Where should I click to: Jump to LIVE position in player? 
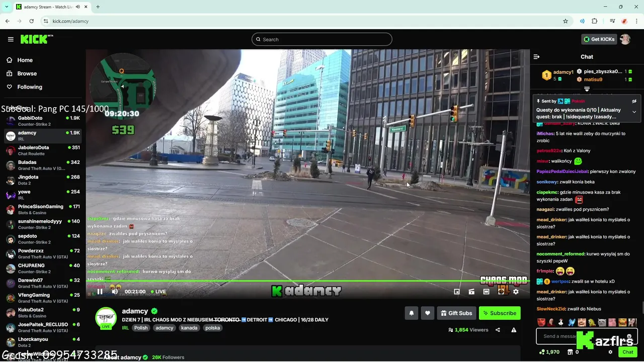pyautogui.click(x=158, y=292)
